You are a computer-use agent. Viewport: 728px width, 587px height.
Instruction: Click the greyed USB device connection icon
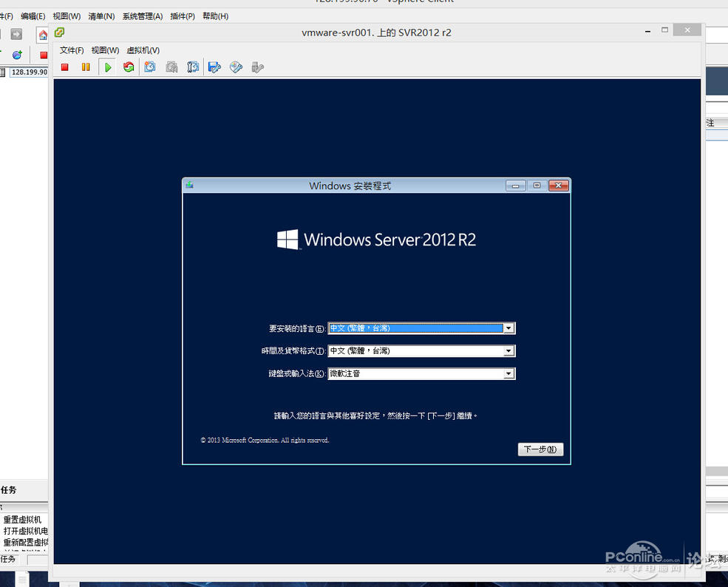[x=257, y=67]
